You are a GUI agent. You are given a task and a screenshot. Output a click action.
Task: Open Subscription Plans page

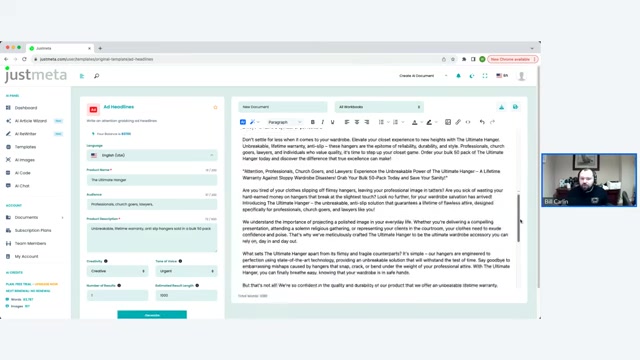coord(33,231)
